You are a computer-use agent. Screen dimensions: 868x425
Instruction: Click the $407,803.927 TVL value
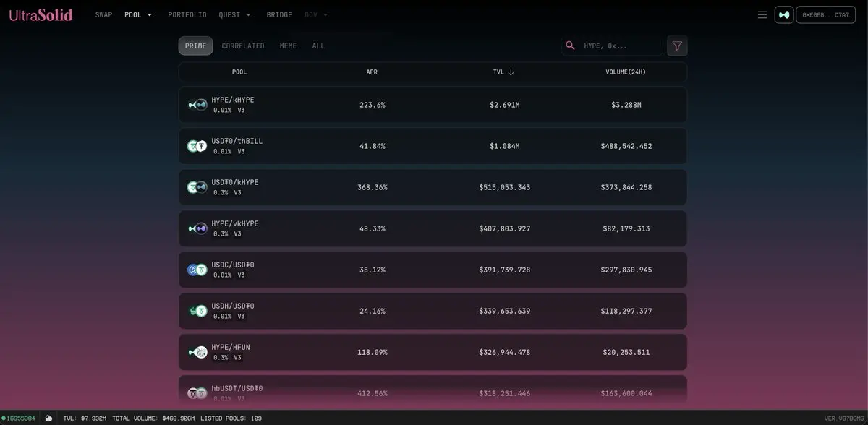[x=505, y=228]
